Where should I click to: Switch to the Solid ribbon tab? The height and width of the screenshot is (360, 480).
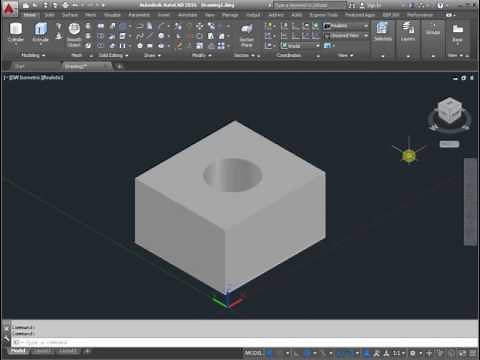(x=49, y=15)
